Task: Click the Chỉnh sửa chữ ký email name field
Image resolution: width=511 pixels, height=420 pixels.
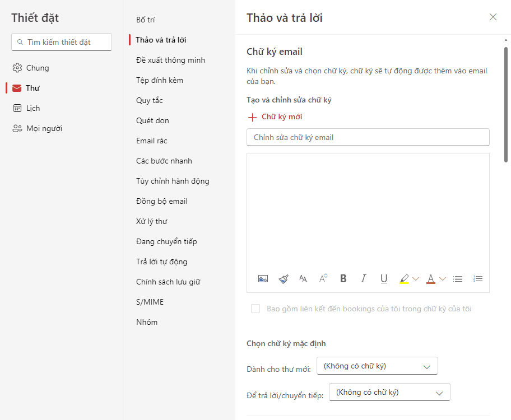Action: tap(368, 137)
